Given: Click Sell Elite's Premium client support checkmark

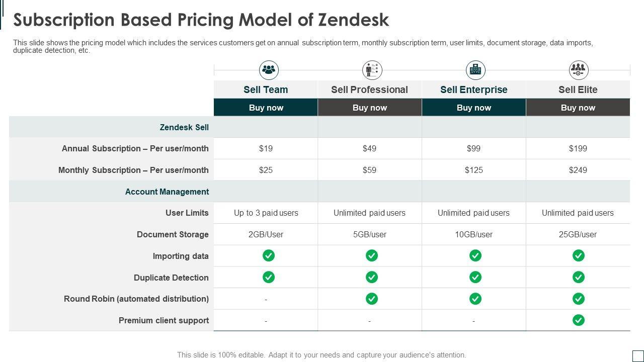Looking at the screenshot, I should (x=579, y=320).
